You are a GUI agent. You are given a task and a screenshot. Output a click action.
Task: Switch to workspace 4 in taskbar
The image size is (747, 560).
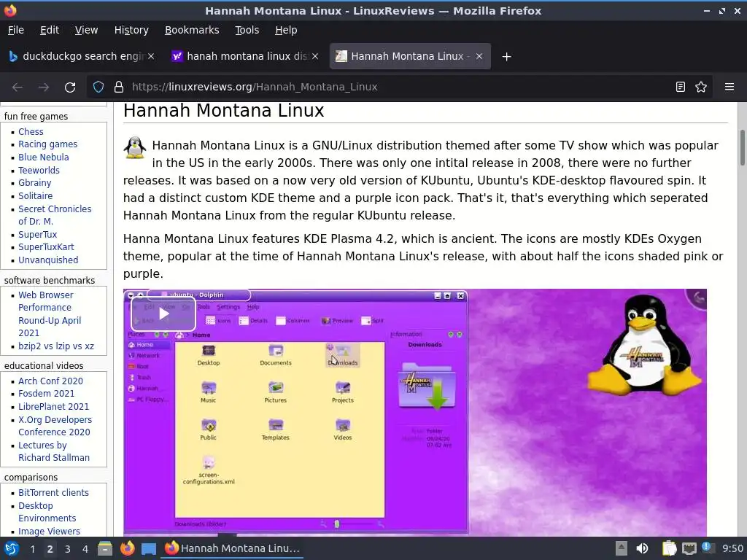click(85, 549)
